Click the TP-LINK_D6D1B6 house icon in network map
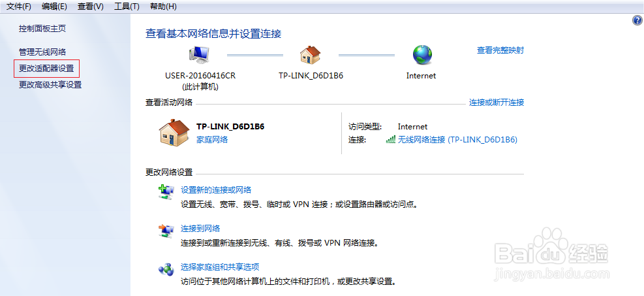The width and height of the screenshot is (644, 296). pos(310,55)
